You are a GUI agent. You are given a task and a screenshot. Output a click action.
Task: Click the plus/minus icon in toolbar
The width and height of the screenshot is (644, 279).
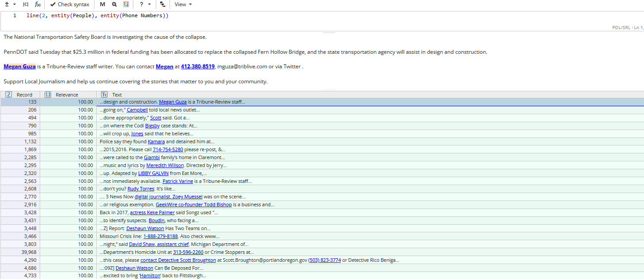[7, 4]
